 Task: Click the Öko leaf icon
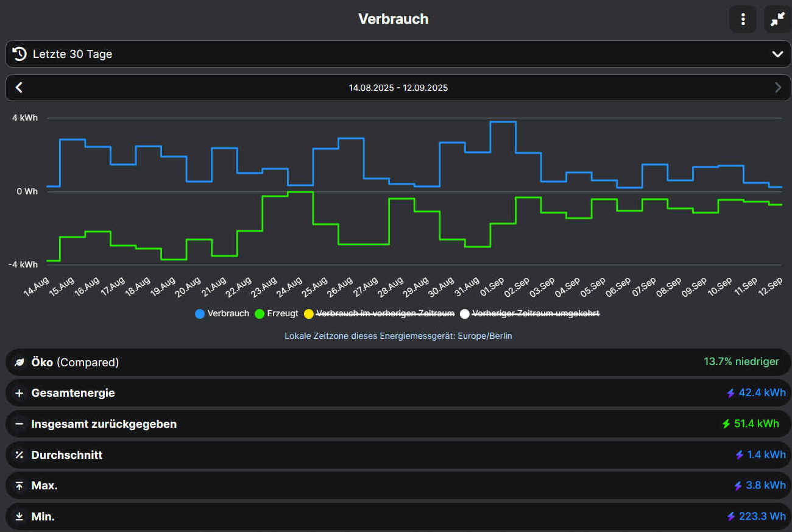click(x=19, y=363)
